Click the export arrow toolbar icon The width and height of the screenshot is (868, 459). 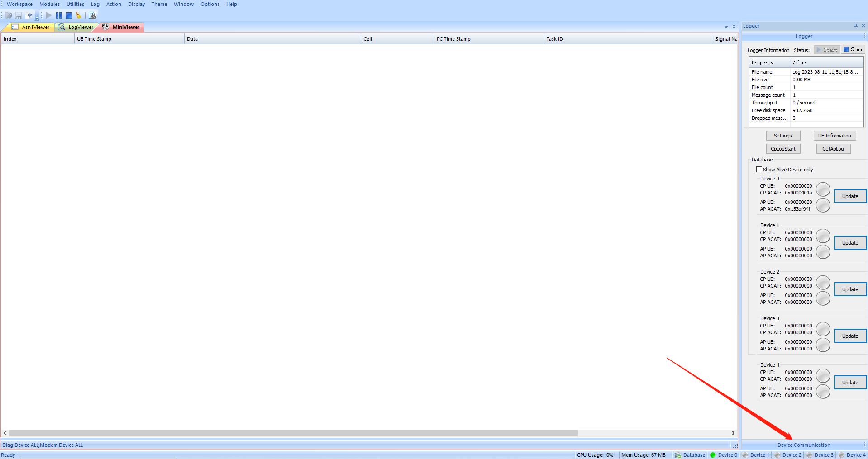click(30, 15)
